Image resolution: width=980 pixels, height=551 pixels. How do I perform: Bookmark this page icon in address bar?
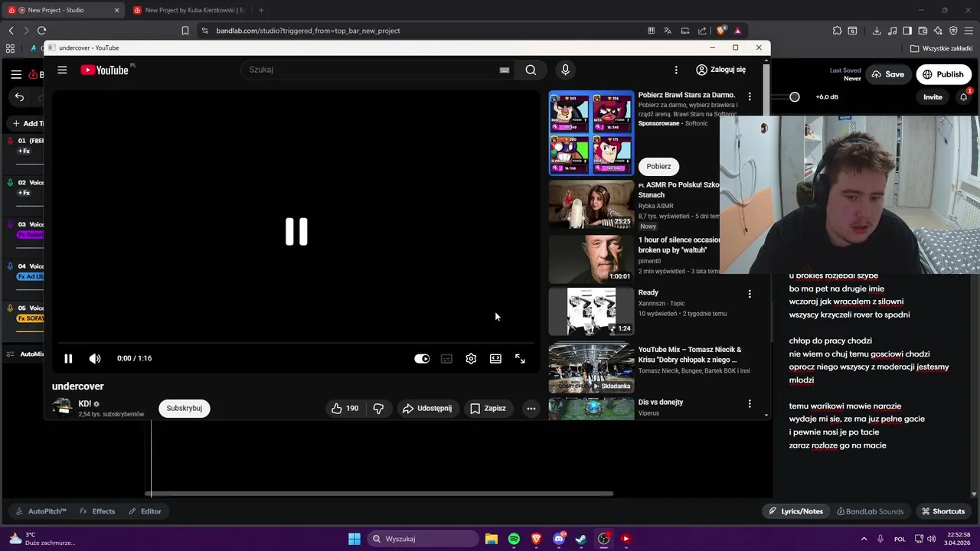(185, 31)
